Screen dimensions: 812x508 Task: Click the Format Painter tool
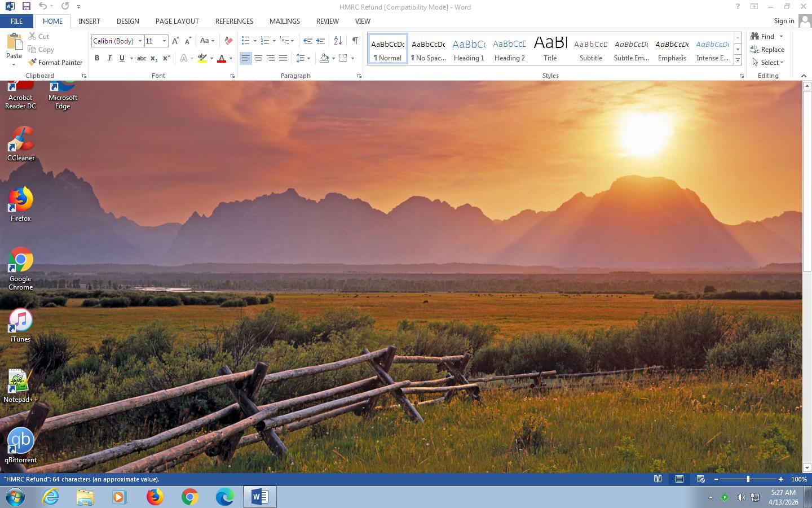[x=55, y=63]
